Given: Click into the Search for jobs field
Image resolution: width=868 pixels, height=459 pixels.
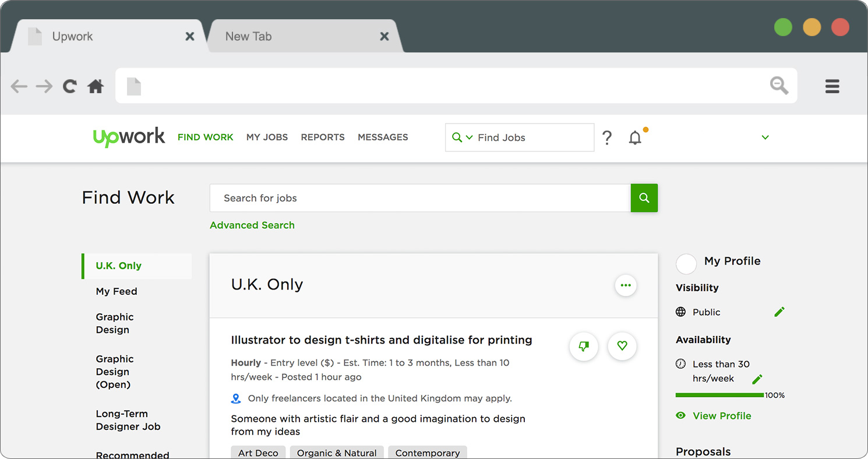Looking at the screenshot, I should [x=419, y=198].
